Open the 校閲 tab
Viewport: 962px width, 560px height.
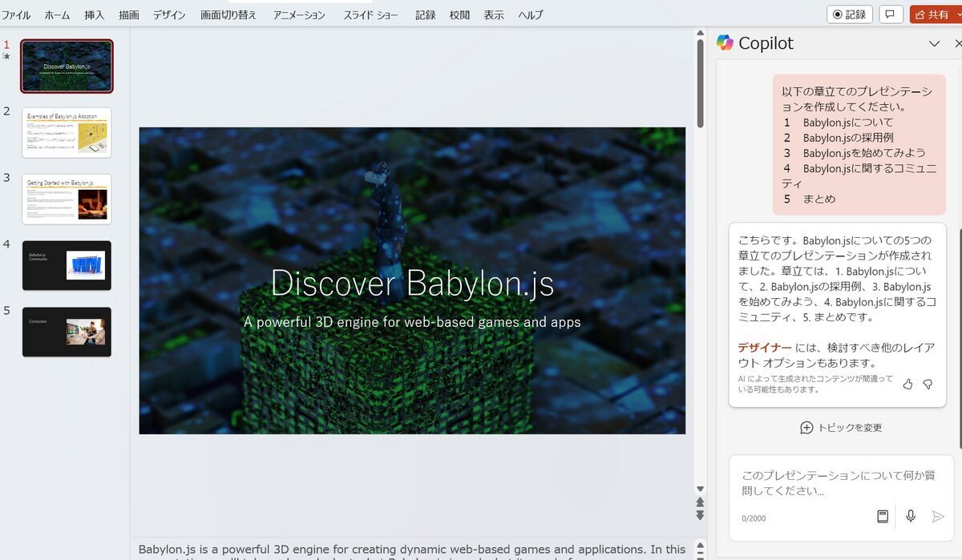(459, 15)
